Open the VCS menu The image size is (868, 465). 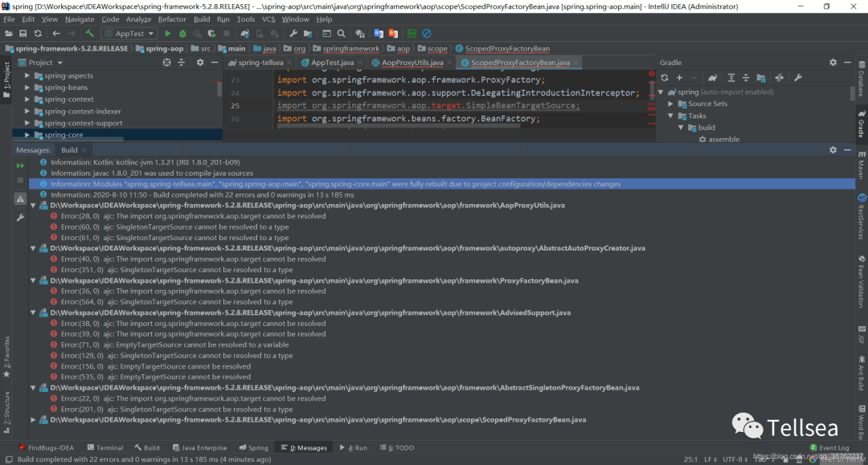268,18
